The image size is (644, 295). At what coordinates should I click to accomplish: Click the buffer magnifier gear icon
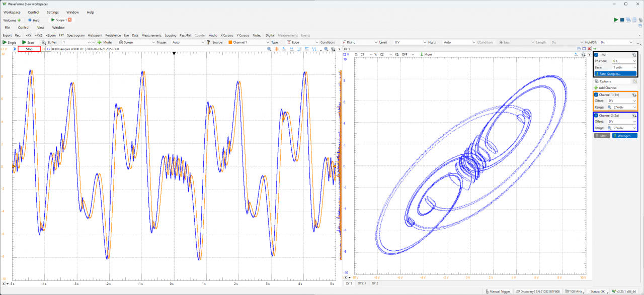pyautogui.click(x=44, y=42)
